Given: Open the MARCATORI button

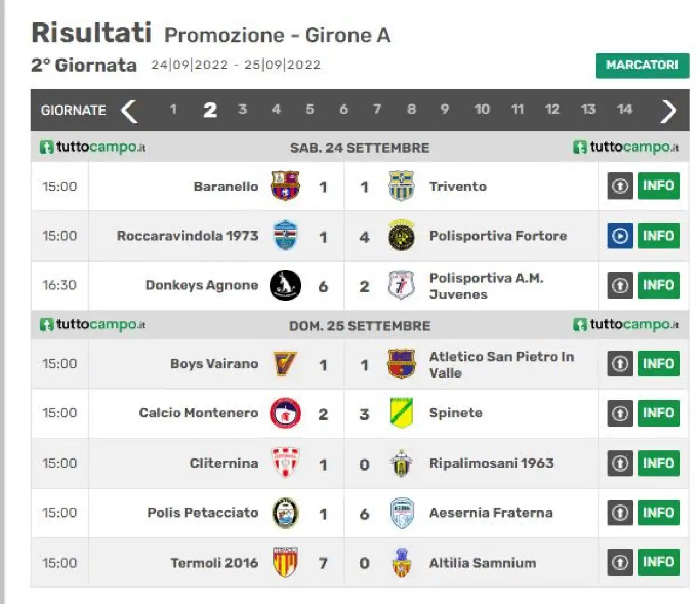Looking at the screenshot, I should point(642,65).
